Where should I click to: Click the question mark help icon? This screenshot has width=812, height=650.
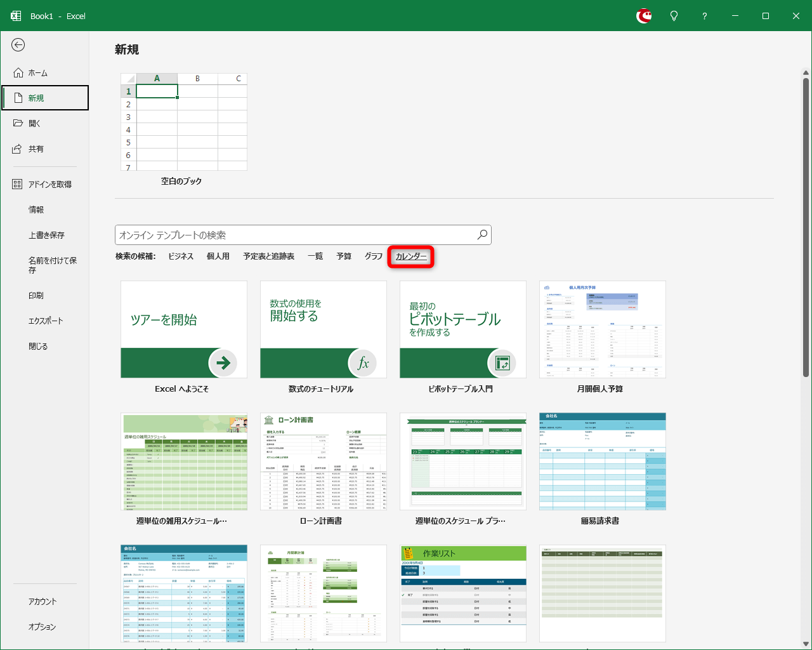704,16
